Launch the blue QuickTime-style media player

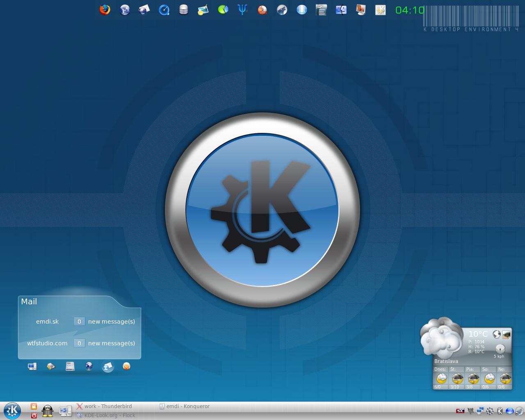click(164, 9)
